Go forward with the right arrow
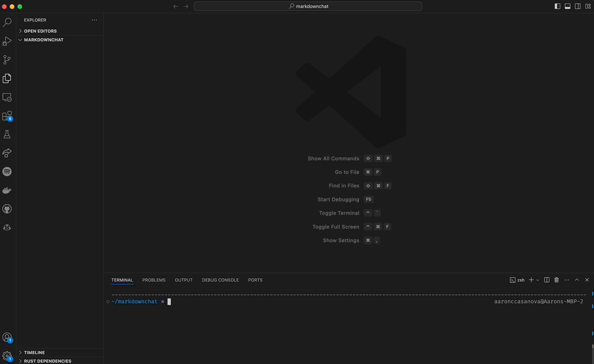The height and width of the screenshot is (364, 594). pos(186,6)
